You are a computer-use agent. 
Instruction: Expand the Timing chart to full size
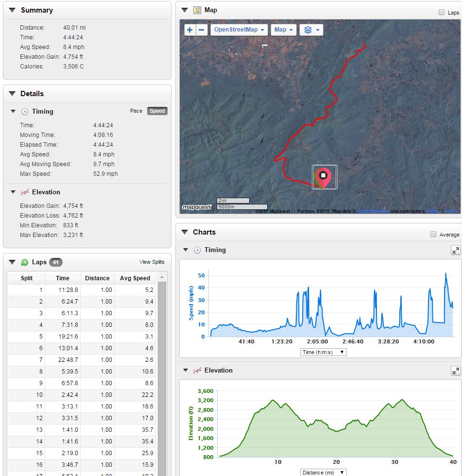pos(455,250)
